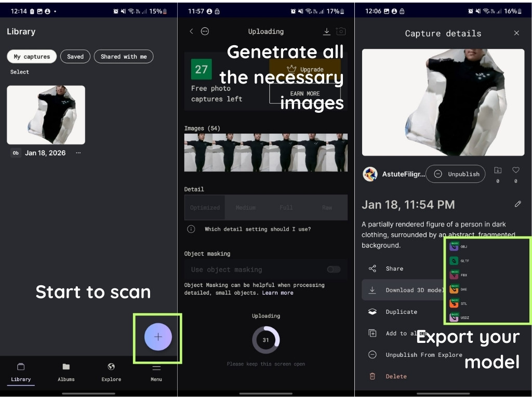Expand Download 3D model options
The height and width of the screenshot is (399, 532).
pyautogui.click(x=403, y=290)
